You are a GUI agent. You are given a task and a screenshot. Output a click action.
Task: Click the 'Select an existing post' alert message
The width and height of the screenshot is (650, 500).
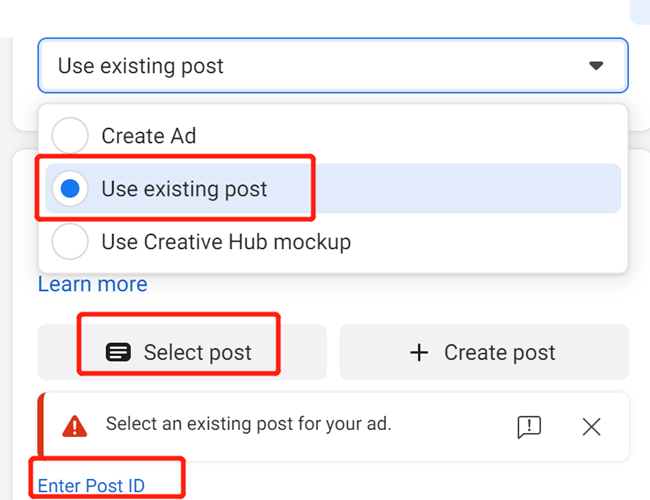click(248, 424)
